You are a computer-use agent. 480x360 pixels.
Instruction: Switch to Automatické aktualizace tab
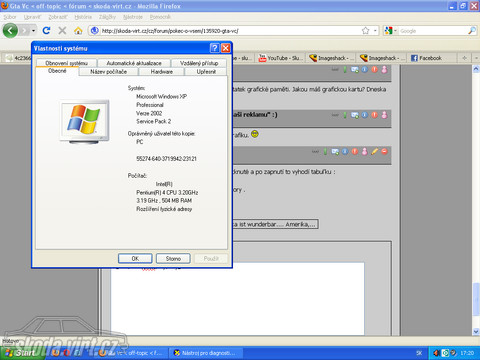coord(134,63)
